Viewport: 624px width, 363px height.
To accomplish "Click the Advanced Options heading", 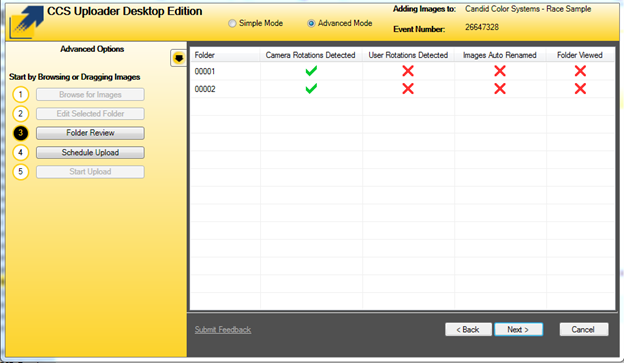I will 92,49.
